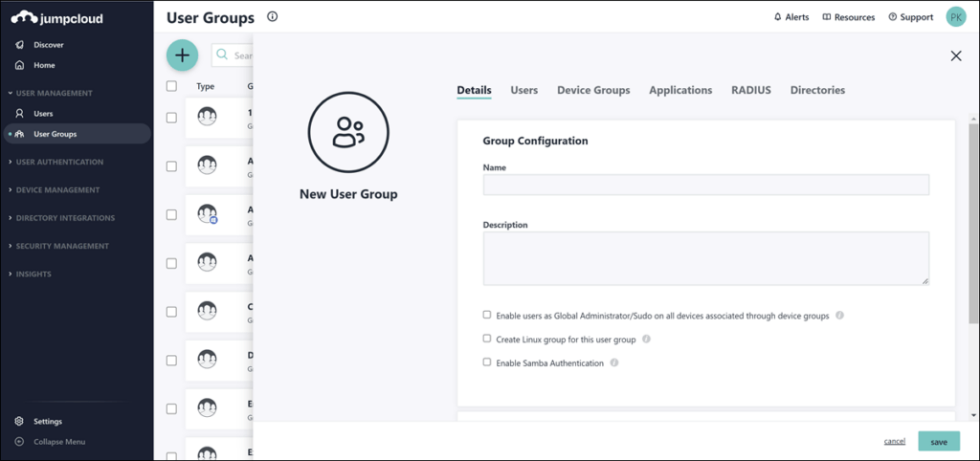
Task: Click the search magnifier icon
Action: coord(221,55)
